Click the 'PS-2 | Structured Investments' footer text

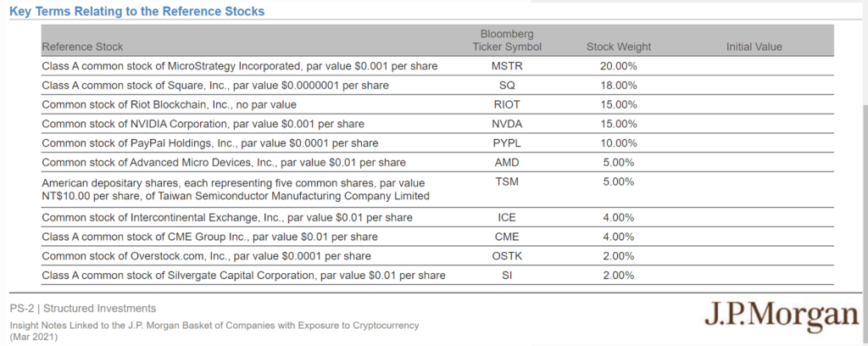tap(82, 308)
